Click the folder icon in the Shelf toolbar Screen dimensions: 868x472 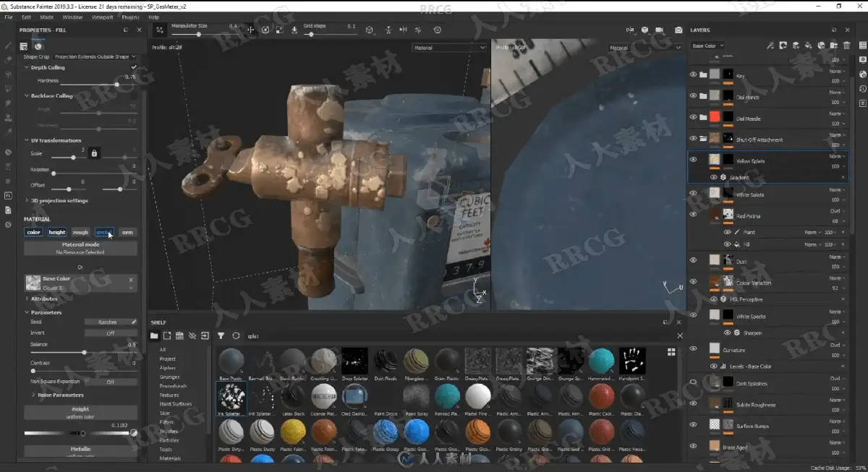tap(154, 336)
